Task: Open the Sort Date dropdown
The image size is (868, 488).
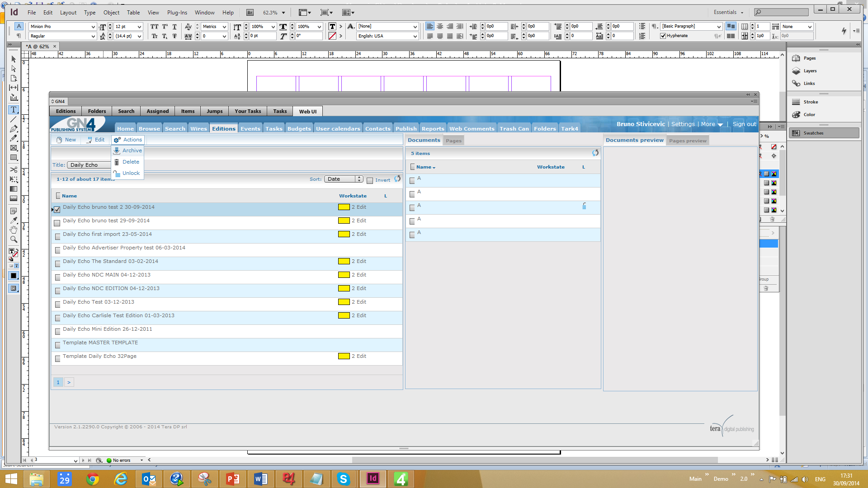Action: 343,179
